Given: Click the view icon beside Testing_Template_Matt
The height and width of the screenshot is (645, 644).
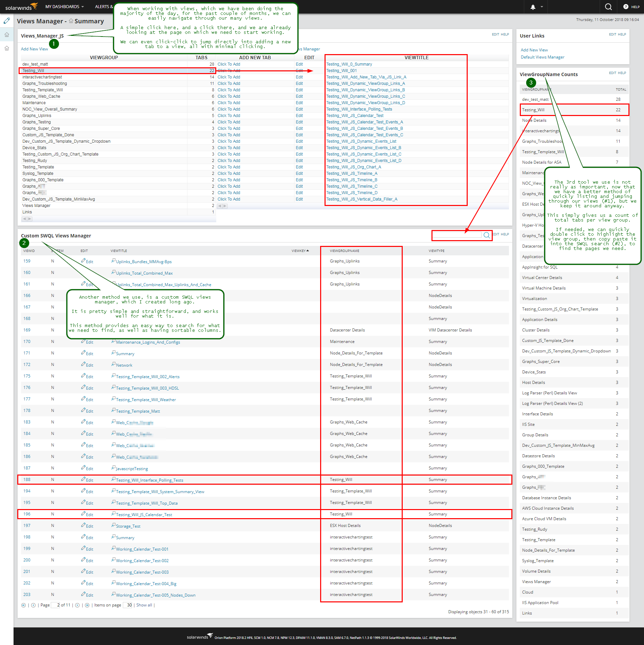Looking at the screenshot, I should tap(113, 410).
